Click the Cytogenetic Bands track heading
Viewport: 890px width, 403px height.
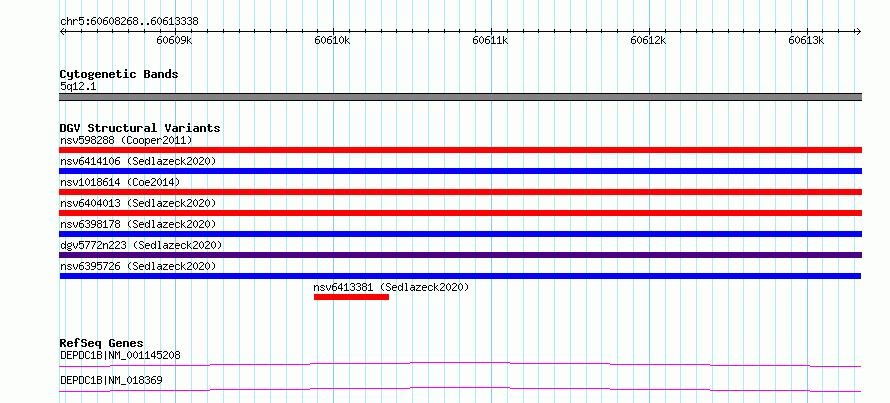point(119,74)
